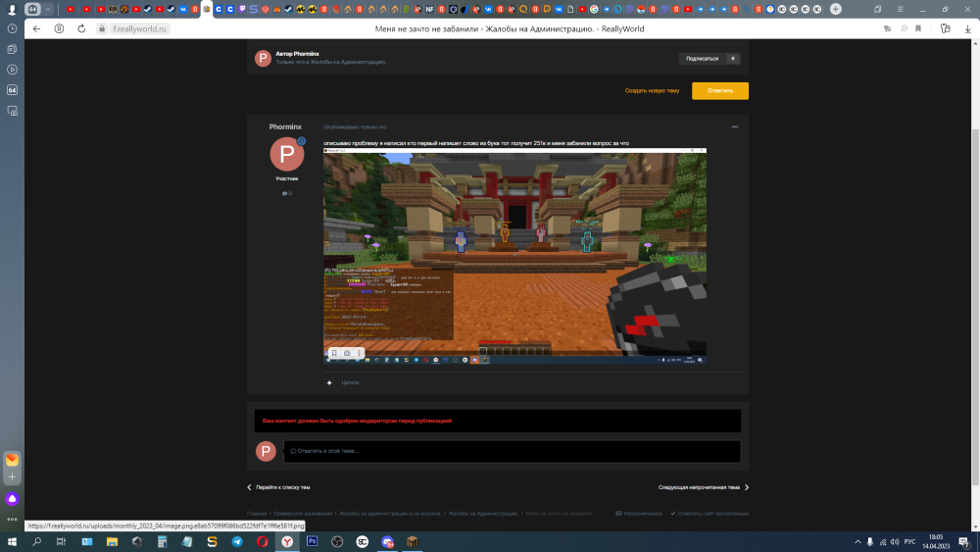Open browser extensions icon next to downloads
The width and height of the screenshot is (980, 552).
[946, 28]
